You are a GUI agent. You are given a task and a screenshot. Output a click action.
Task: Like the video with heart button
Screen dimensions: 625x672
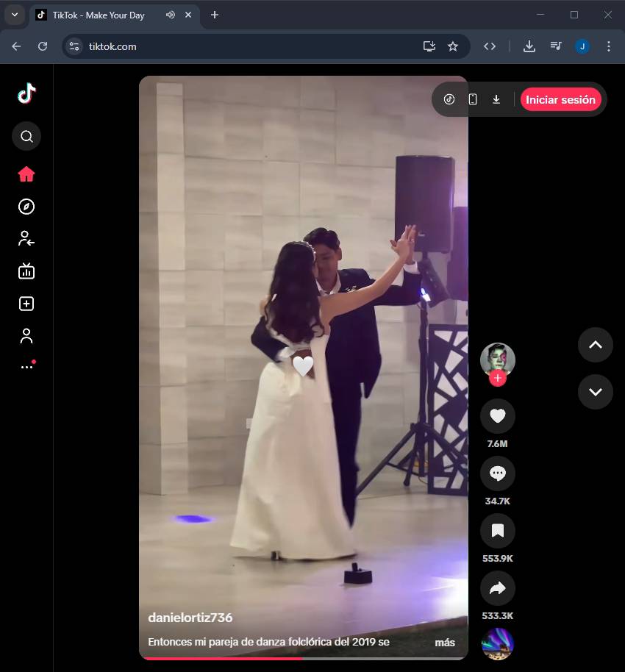click(498, 416)
